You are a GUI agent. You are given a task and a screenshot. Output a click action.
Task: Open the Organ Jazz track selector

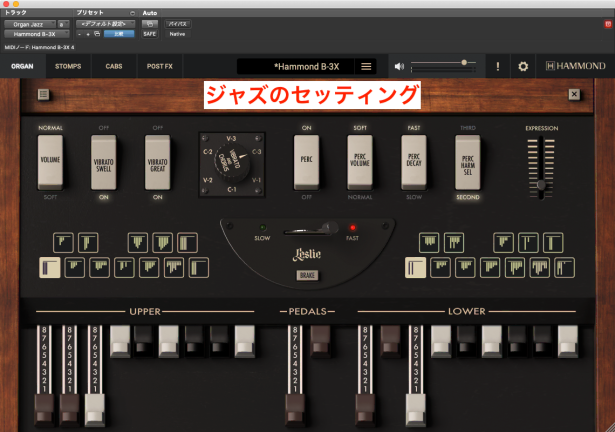coord(27,22)
